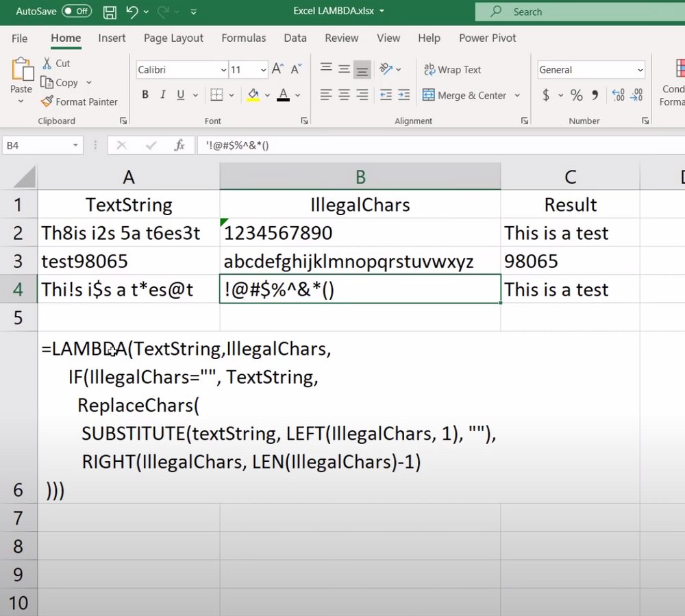Open the font size dropdown

point(264,70)
